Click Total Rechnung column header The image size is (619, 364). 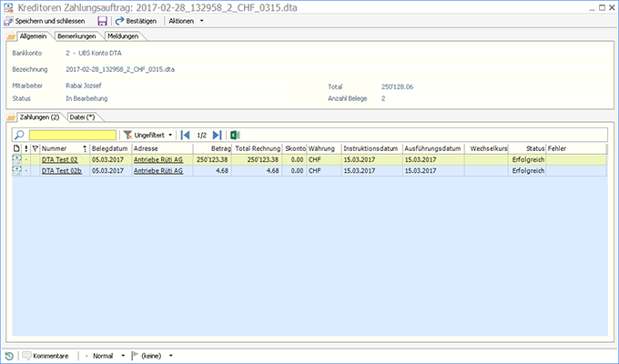coord(257,149)
